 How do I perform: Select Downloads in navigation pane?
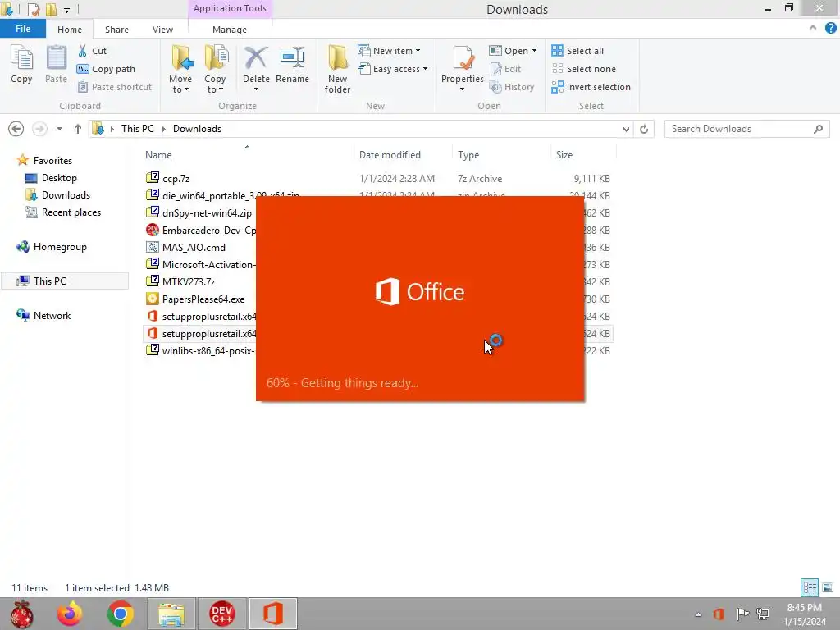tap(66, 195)
